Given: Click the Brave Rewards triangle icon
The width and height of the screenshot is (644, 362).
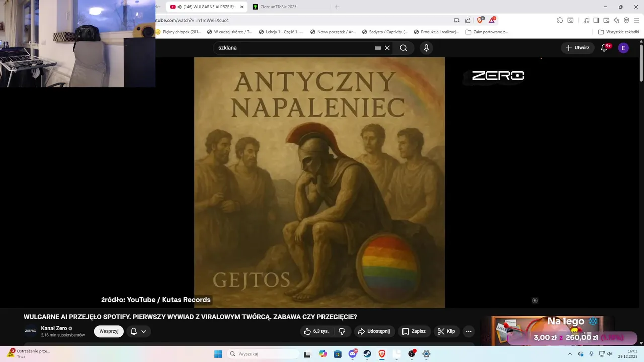Looking at the screenshot, I should [492, 20].
